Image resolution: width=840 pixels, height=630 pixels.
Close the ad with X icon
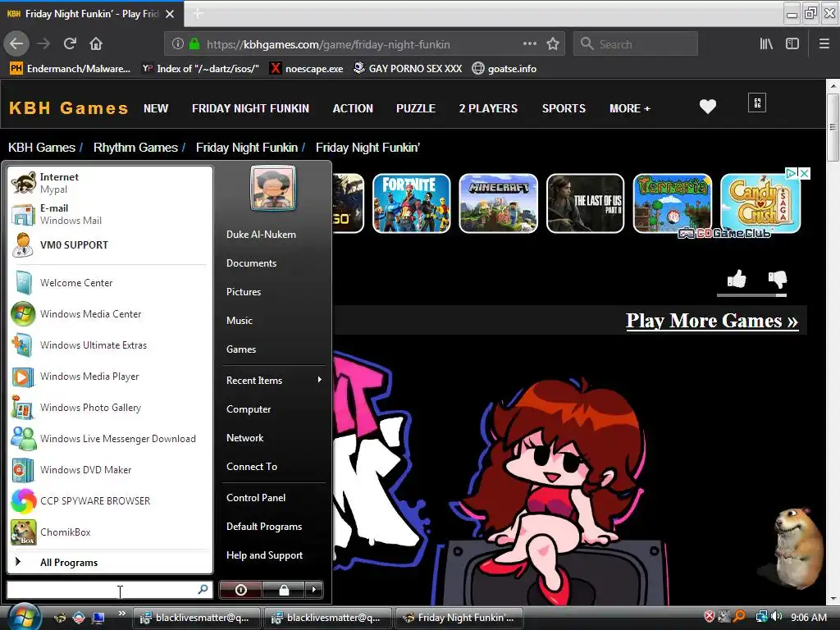804,174
